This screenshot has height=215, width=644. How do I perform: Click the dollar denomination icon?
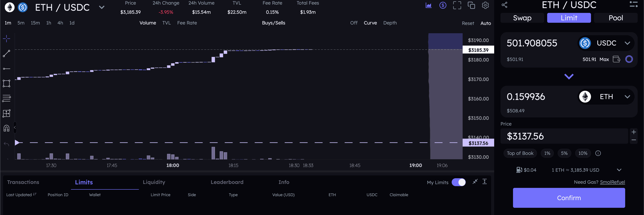[443, 5]
